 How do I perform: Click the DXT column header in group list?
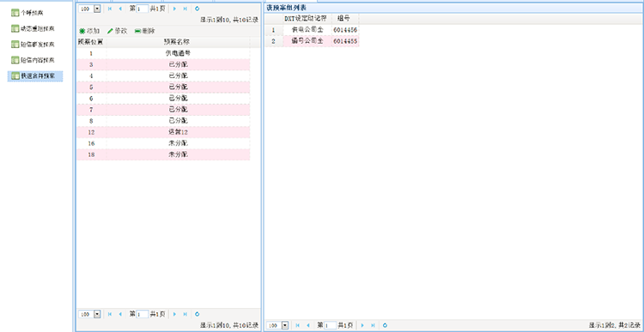(x=307, y=19)
